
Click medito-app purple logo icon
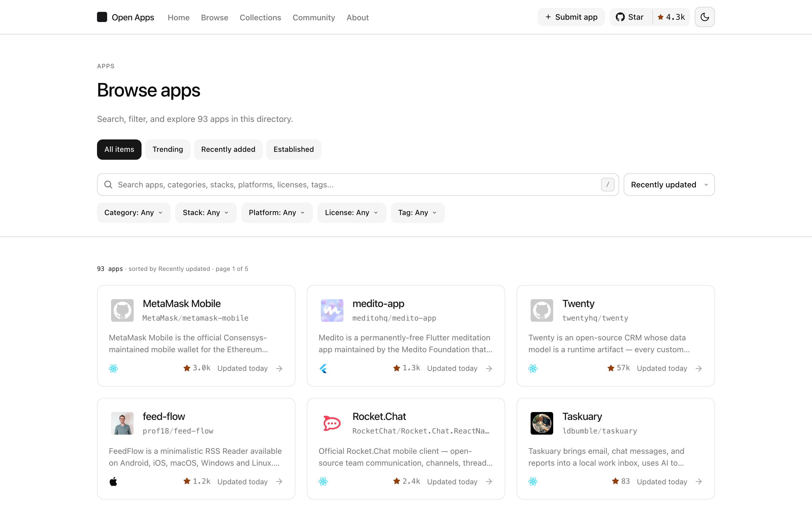tap(332, 310)
